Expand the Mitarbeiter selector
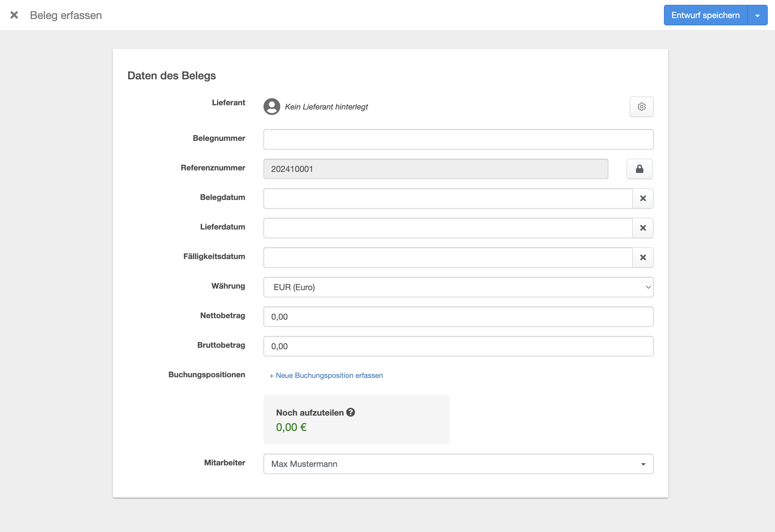The width and height of the screenshot is (775, 532). point(458,464)
